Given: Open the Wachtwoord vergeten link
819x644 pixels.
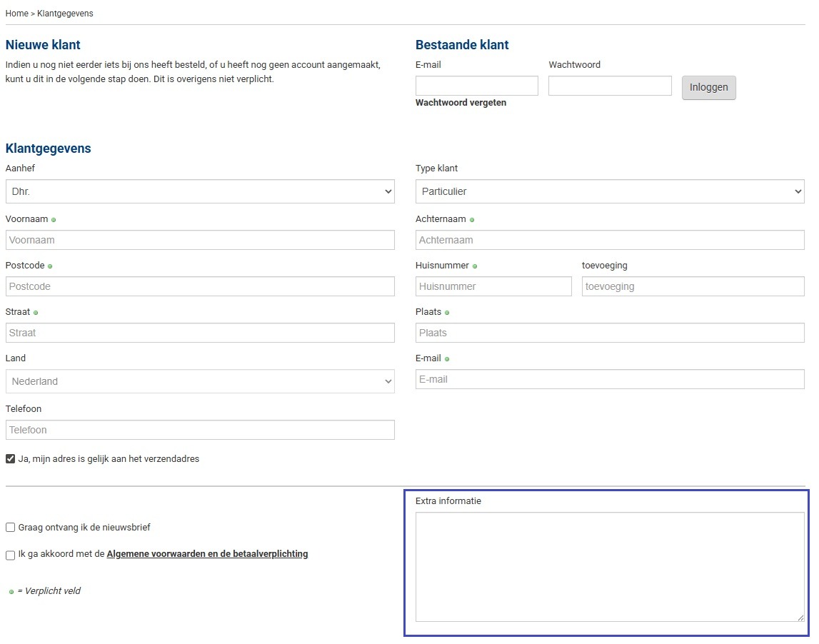Looking at the screenshot, I should [461, 103].
